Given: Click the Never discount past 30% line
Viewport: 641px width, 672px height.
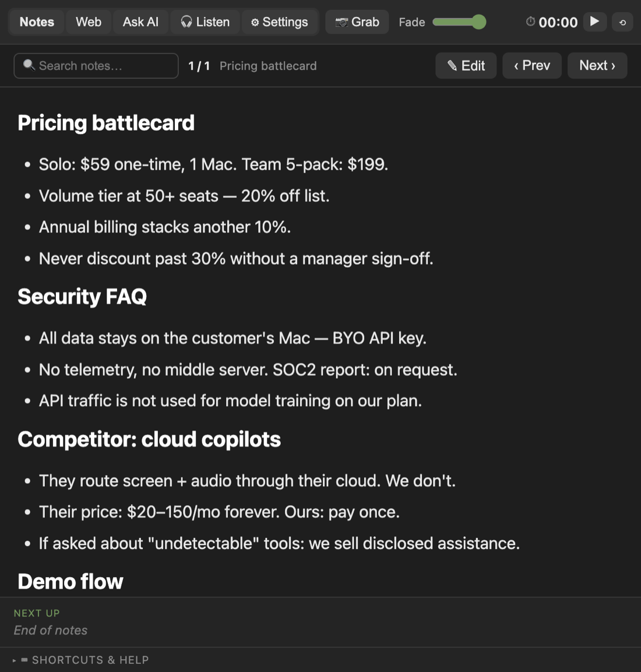Looking at the screenshot, I should coord(236,259).
